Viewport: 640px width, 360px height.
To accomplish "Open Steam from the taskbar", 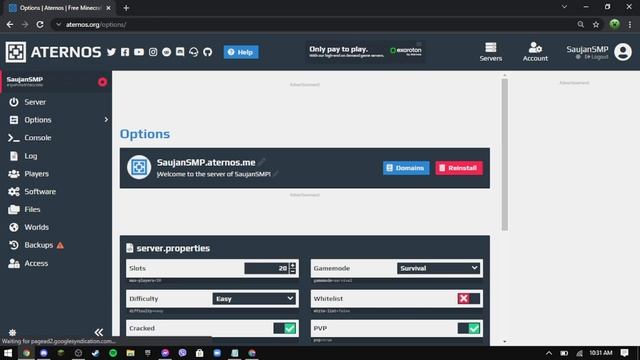I will coord(96,353).
